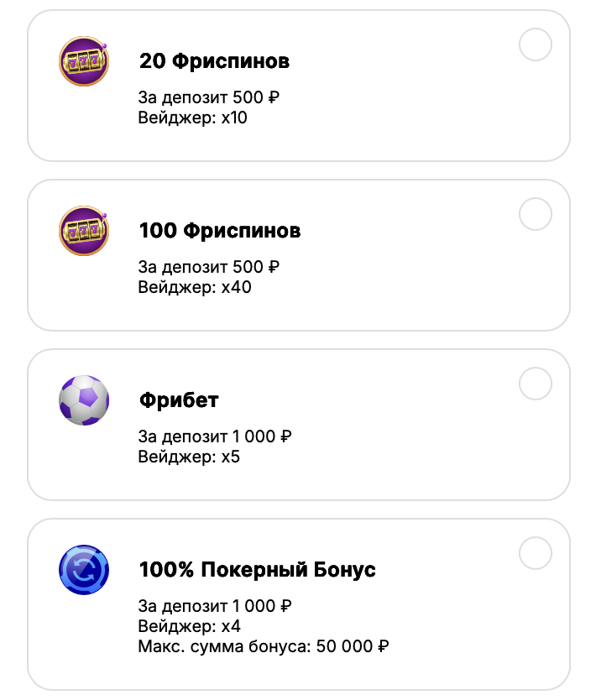Click the "100 Фриспинов" heading

[x=219, y=231]
